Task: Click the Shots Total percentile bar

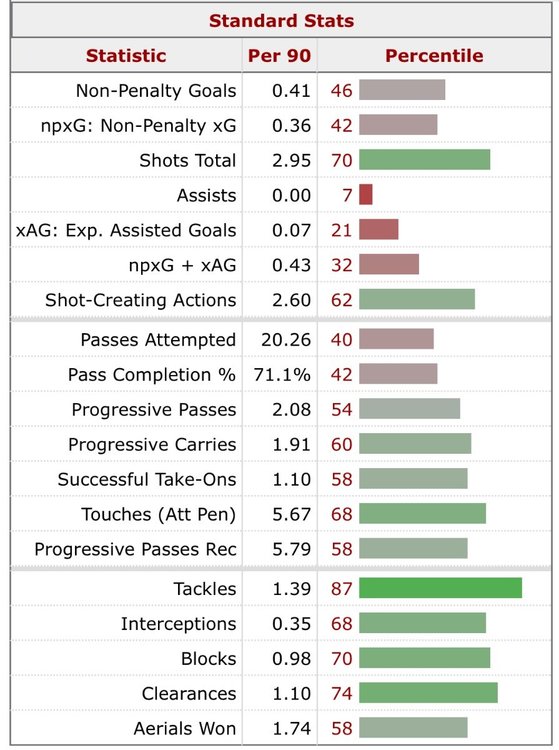Action: tap(425, 160)
